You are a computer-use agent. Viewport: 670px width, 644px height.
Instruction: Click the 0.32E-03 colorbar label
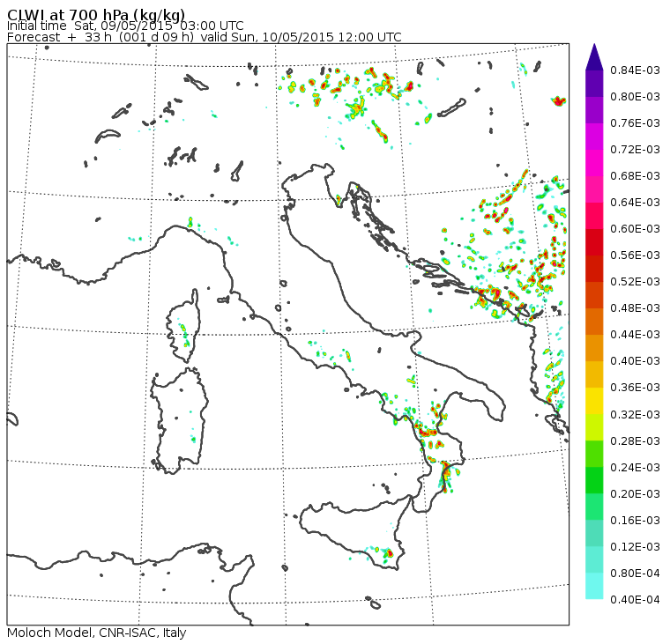click(635, 415)
